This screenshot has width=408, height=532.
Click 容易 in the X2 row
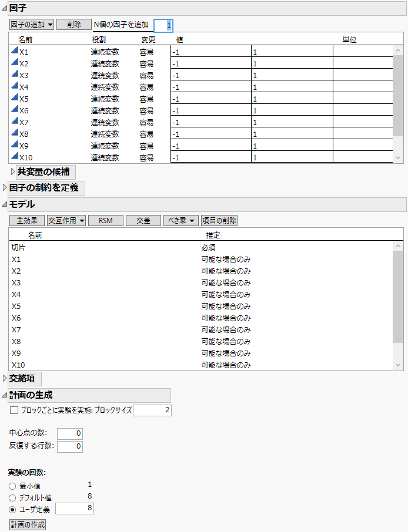click(x=146, y=64)
